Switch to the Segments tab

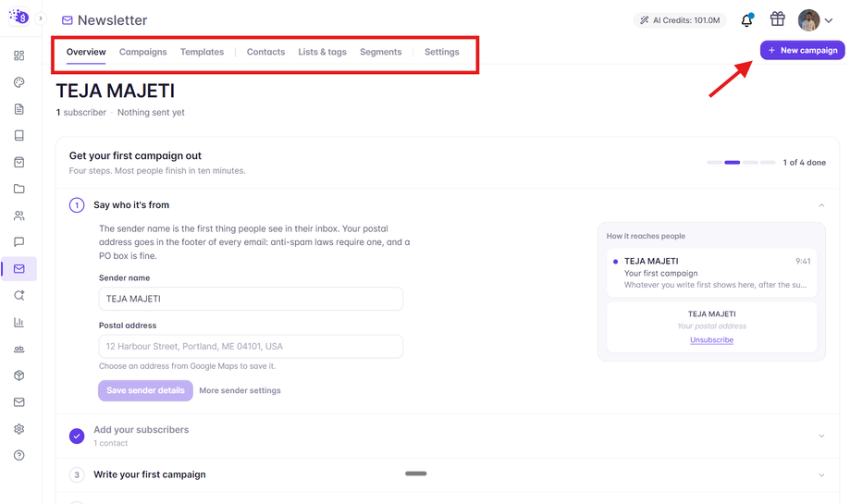pyautogui.click(x=380, y=52)
